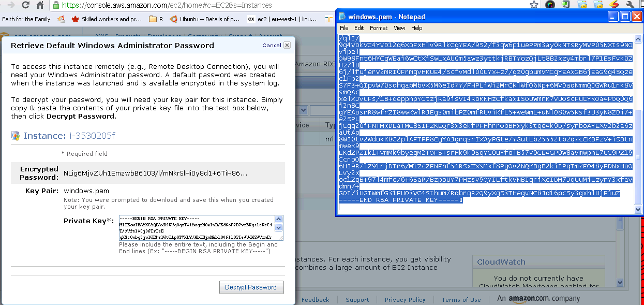Go to the browser home page
The height and width of the screenshot is (305, 644).
tap(40, 5)
